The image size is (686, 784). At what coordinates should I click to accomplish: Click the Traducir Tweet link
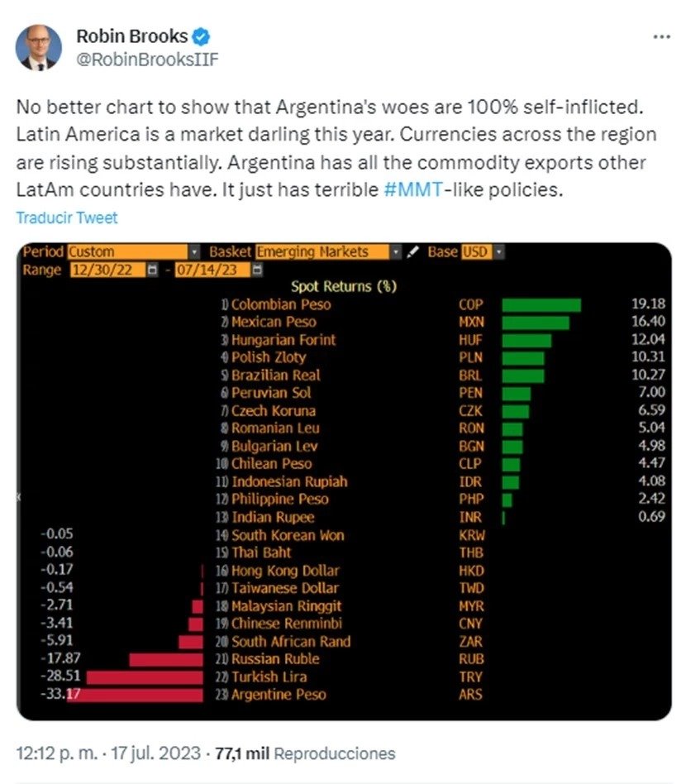click(67, 218)
